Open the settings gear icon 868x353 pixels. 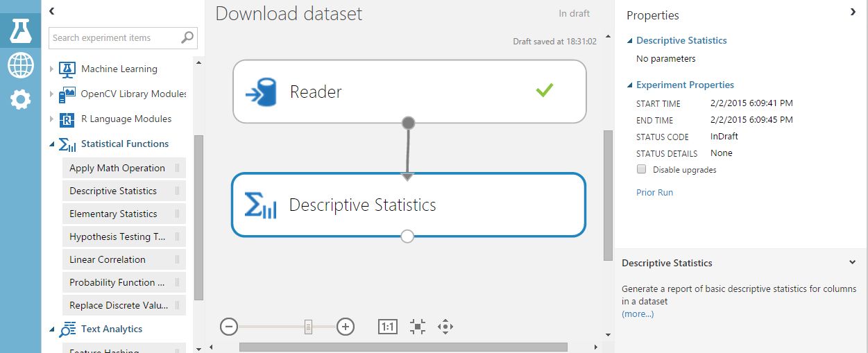20,100
